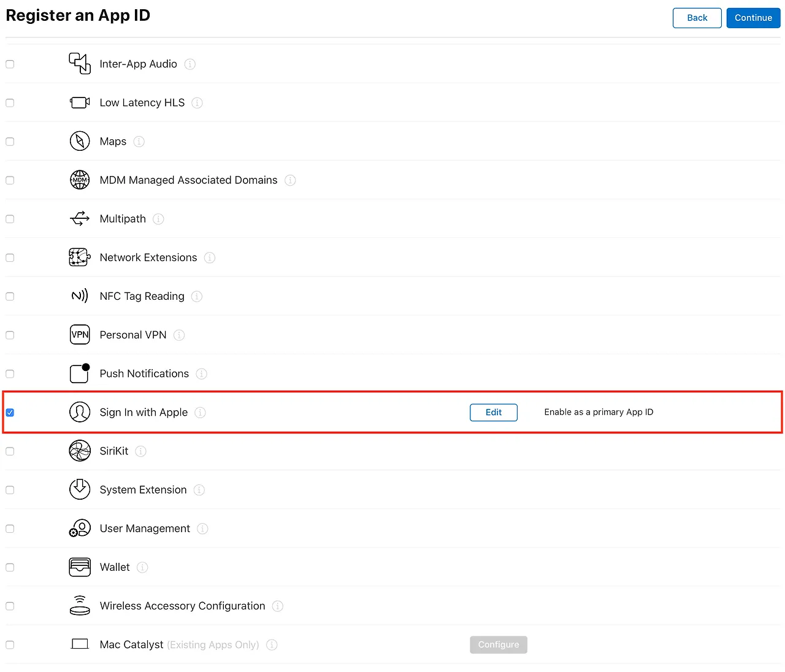Show info about Sign In with Apple
Screen dimensions: 785x672
(200, 413)
